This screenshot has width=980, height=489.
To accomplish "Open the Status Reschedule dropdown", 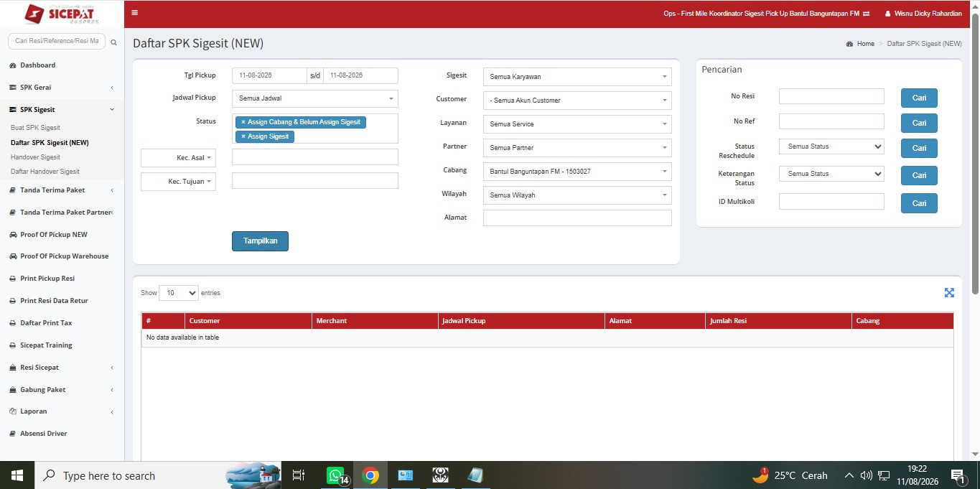I will point(831,146).
